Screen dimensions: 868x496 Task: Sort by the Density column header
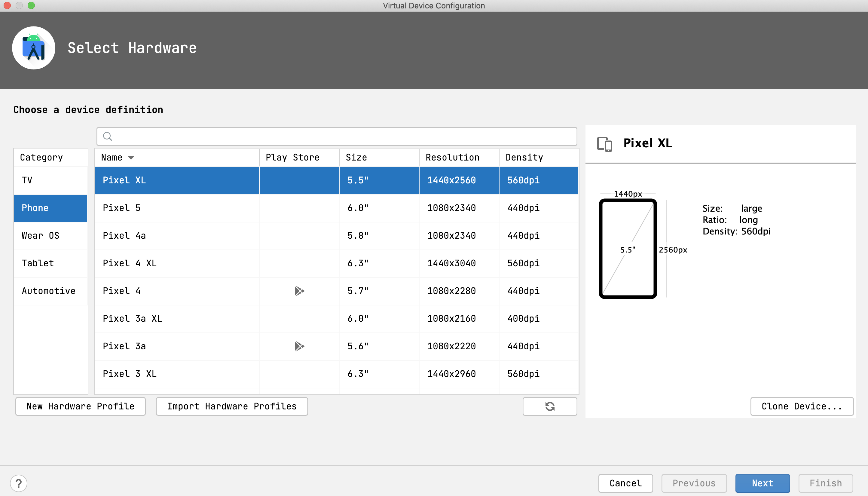coord(539,158)
